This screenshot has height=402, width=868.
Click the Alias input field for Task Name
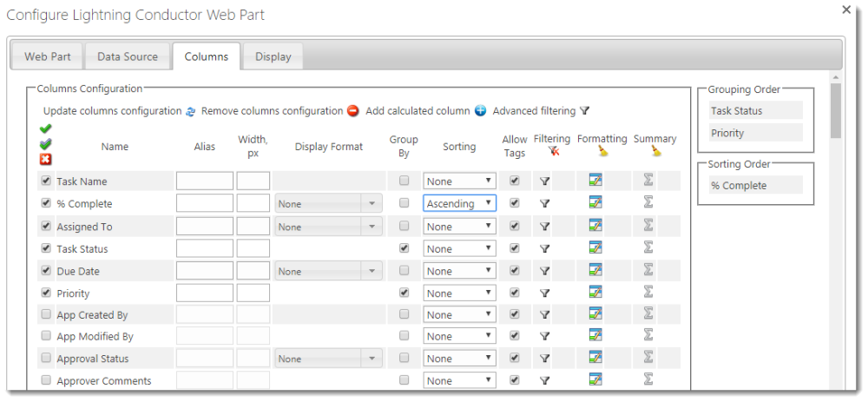tap(204, 181)
